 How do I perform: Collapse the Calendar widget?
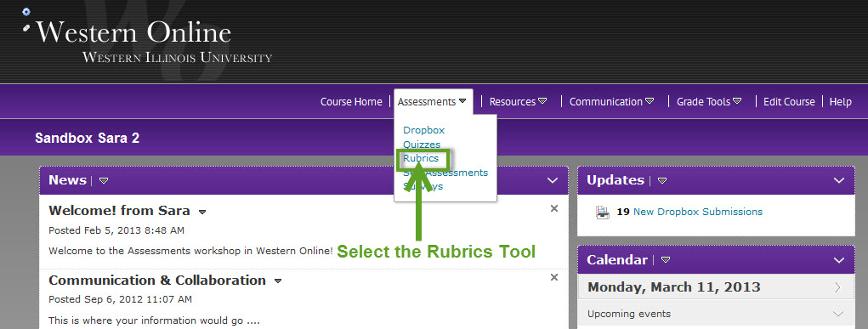pyautogui.click(x=839, y=260)
